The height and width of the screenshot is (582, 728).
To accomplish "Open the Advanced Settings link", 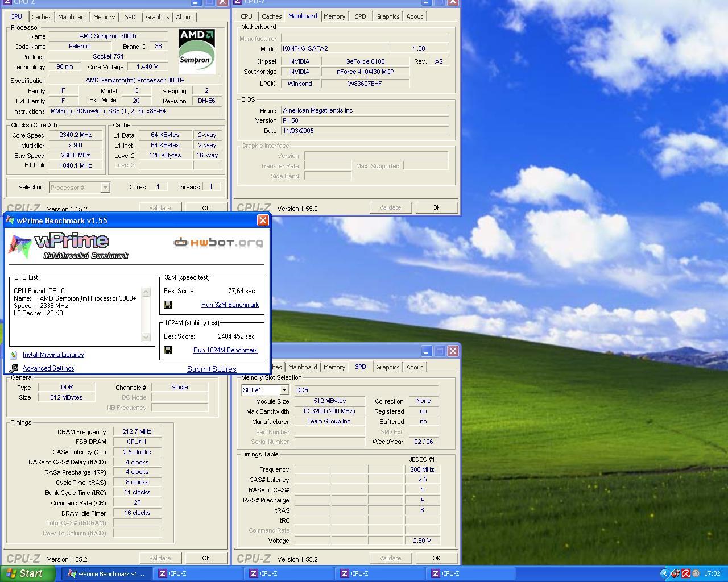I will (48, 368).
